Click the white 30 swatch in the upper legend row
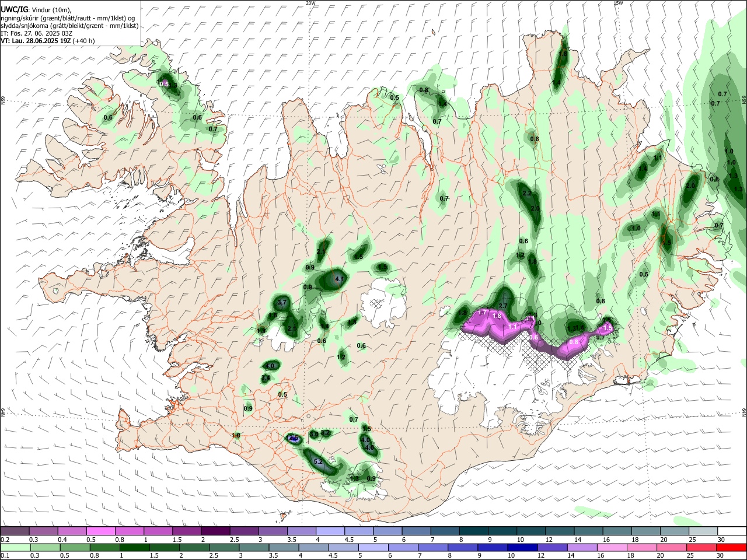747x560 pixels. tap(732, 531)
